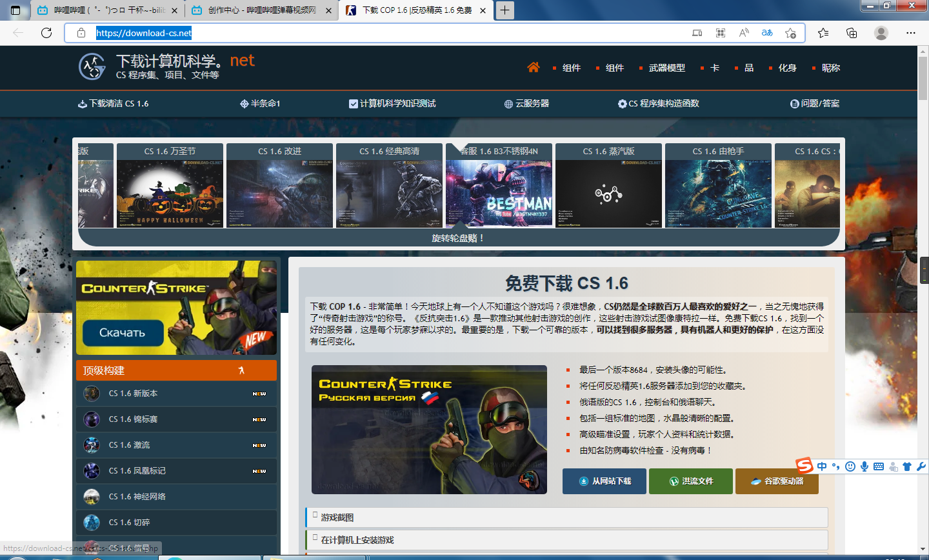This screenshot has width=929, height=560.
Task: Close the 创作中心 tab
Action: click(328, 10)
